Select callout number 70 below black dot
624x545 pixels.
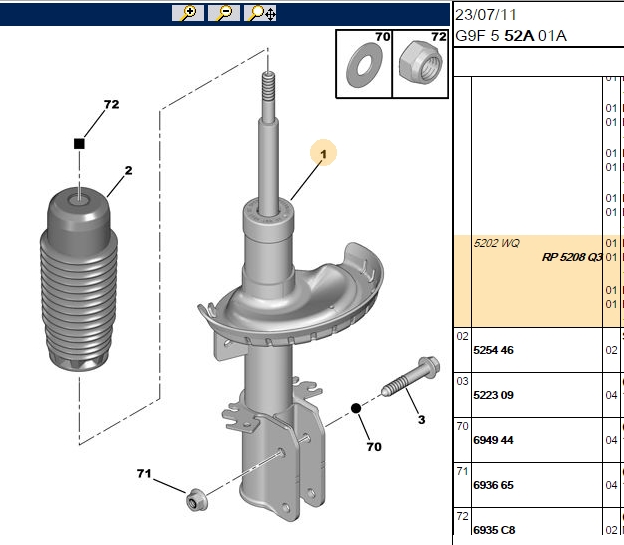click(374, 447)
